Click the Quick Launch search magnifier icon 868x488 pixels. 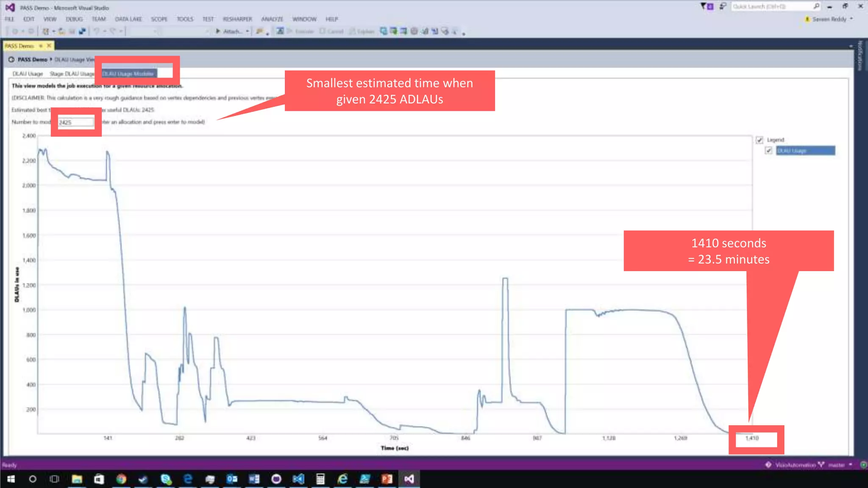click(x=816, y=6)
